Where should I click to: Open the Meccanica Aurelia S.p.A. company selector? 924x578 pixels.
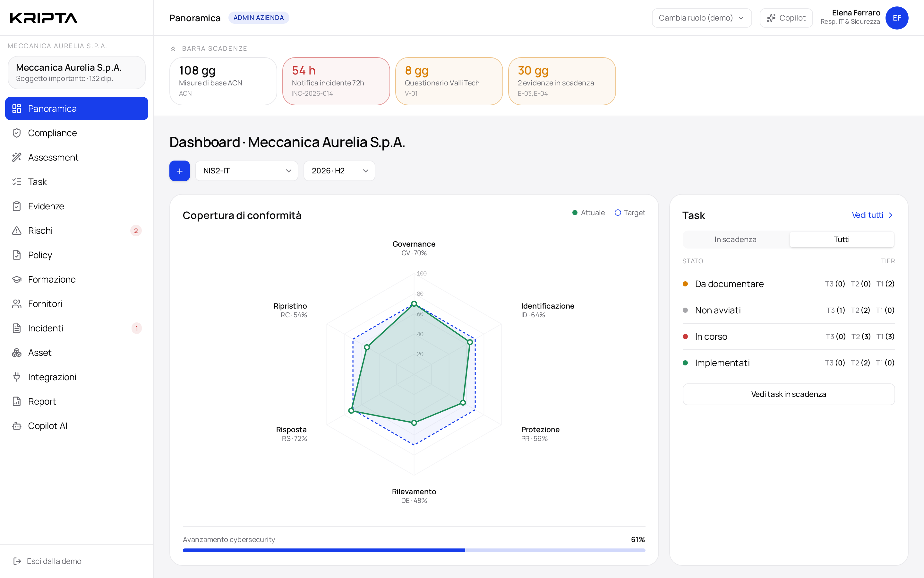(x=76, y=73)
